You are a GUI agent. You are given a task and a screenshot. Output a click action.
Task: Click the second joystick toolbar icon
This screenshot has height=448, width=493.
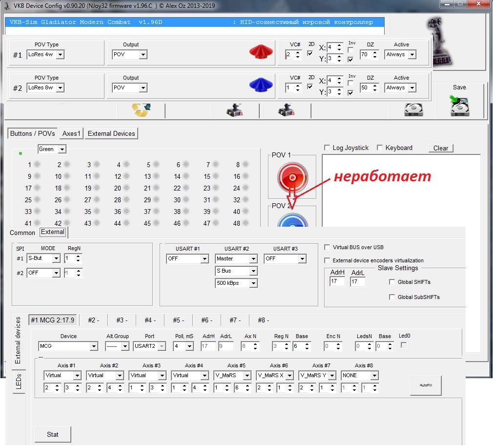click(x=286, y=110)
